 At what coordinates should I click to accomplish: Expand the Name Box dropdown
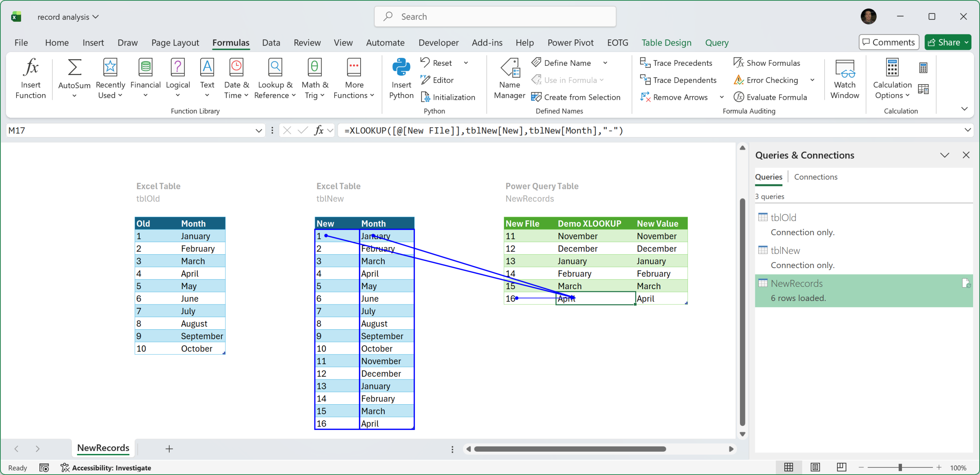coord(259,131)
